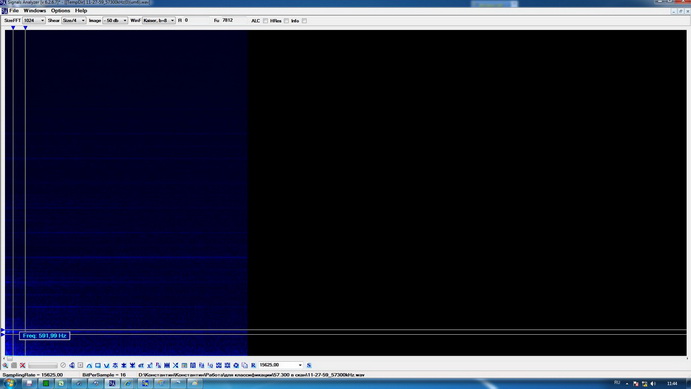The height and width of the screenshot is (389, 691).
Task: Enable the ALC checkbox
Action: pyautogui.click(x=265, y=21)
